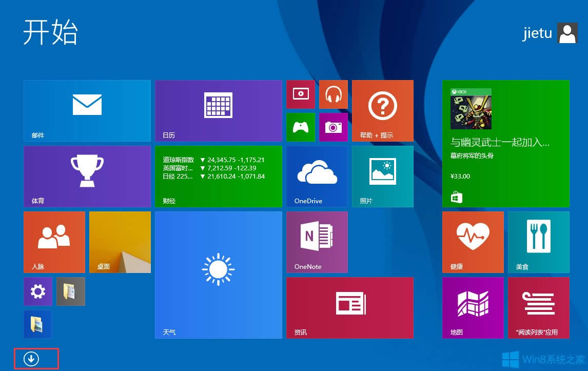Open the 健康 Health app
Screen dimensions: 588x371
point(473,242)
